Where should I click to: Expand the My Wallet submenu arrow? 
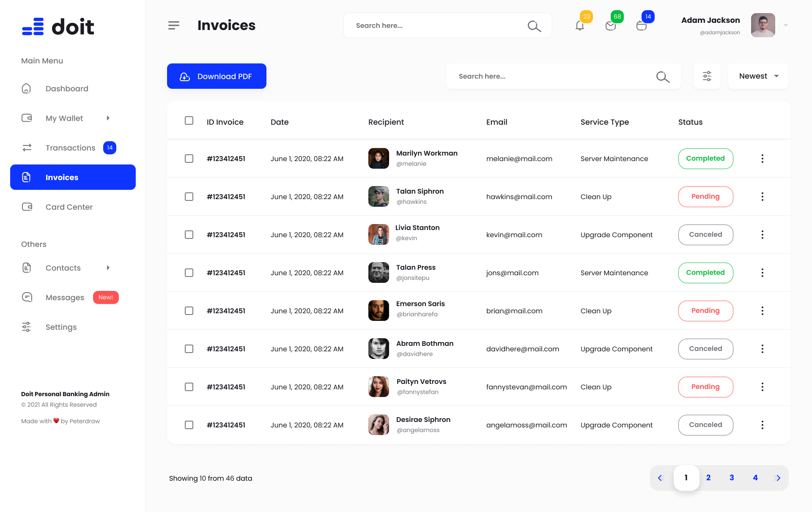(x=108, y=118)
